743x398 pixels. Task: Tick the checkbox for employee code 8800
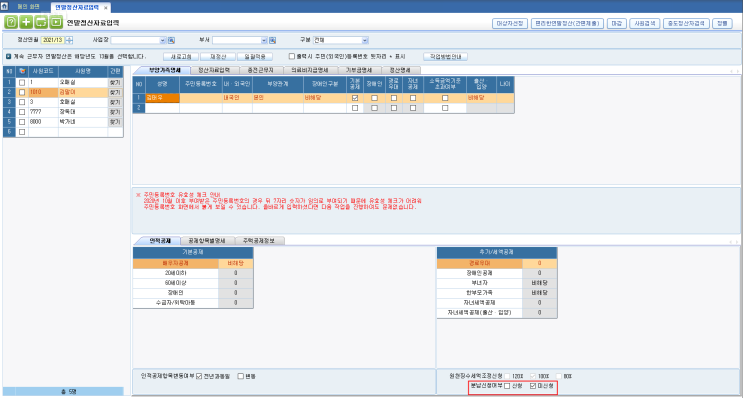pos(22,122)
